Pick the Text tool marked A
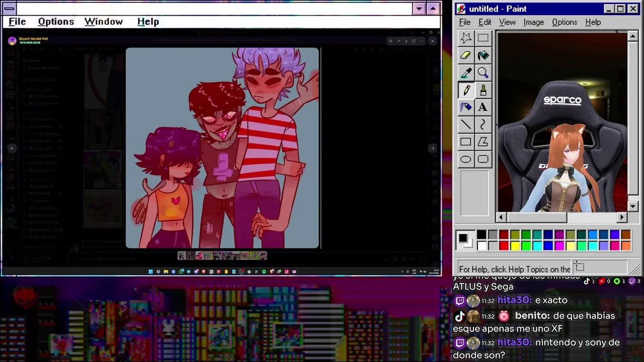The image size is (644, 362). click(483, 107)
